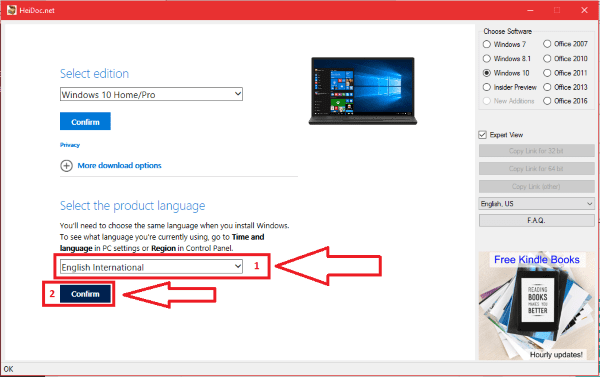
Task: Close the HeiDoc.net window
Action: tap(584, 10)
